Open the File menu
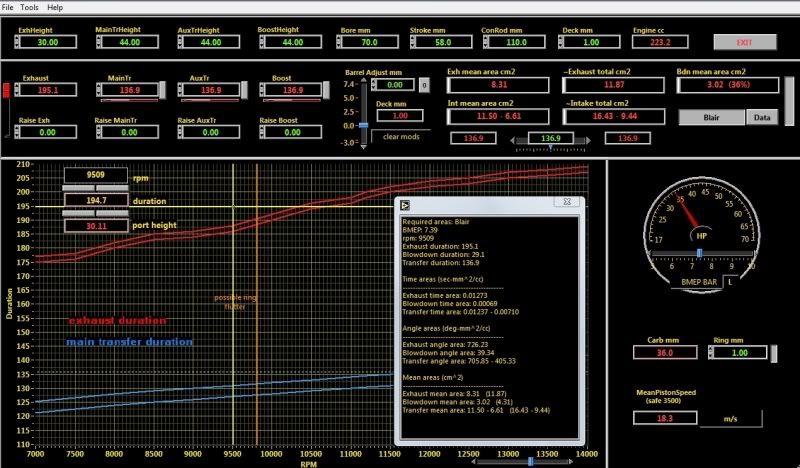The width and height of the screenshot is (800, 468). pyautogui.click(x=7, y=7)
